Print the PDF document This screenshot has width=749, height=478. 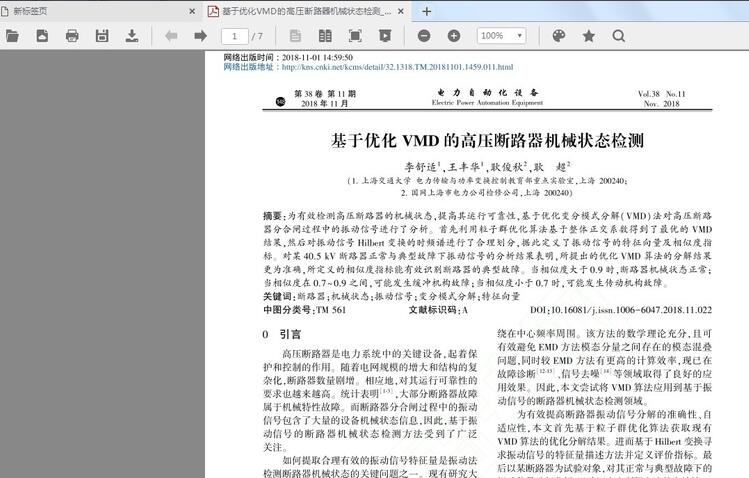click(x=72, y=36)
